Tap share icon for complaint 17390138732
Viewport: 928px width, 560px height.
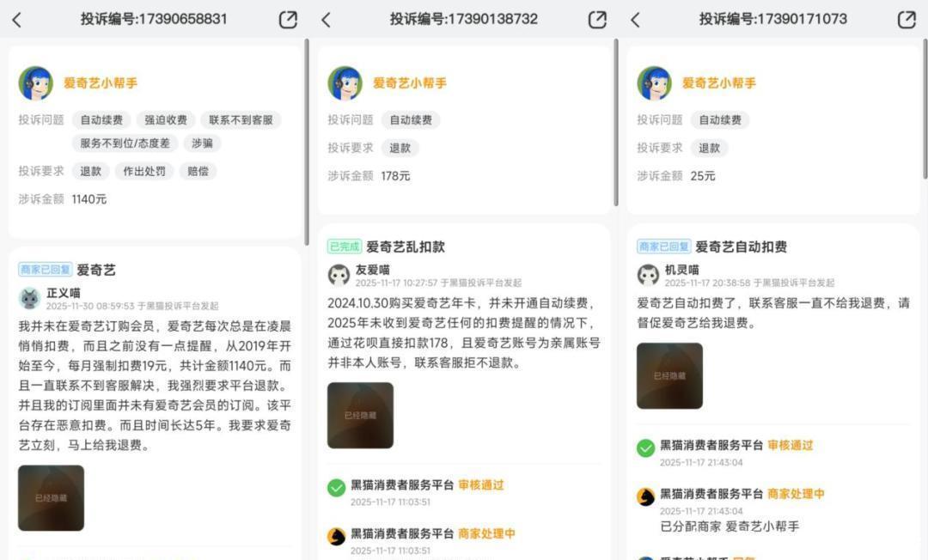[597, 20]
